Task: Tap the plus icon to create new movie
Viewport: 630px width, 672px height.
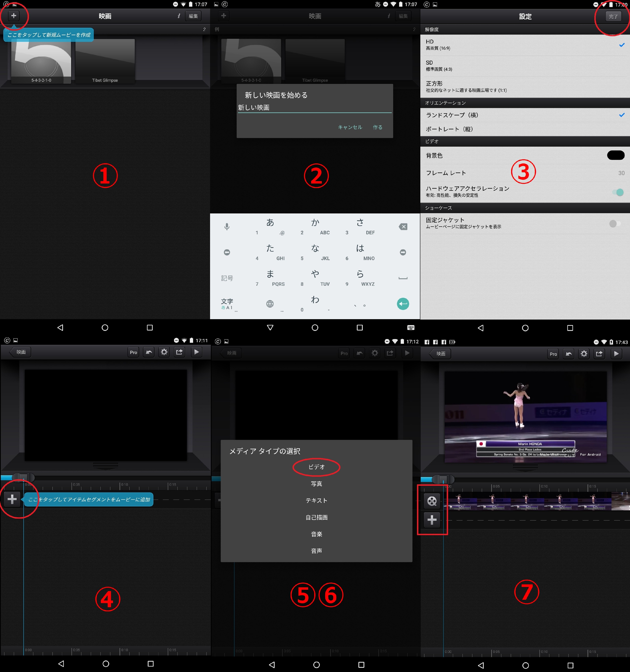Action: tap(14, 16)
